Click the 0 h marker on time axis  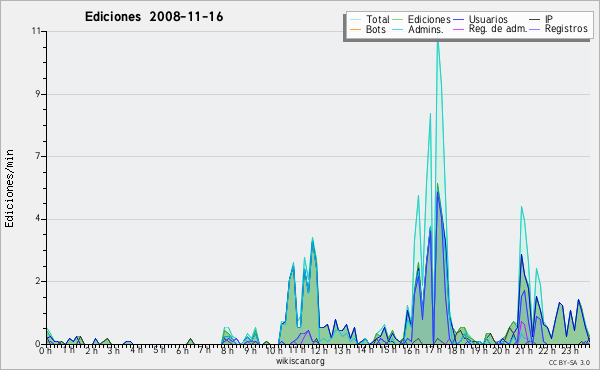click(46, 350)
